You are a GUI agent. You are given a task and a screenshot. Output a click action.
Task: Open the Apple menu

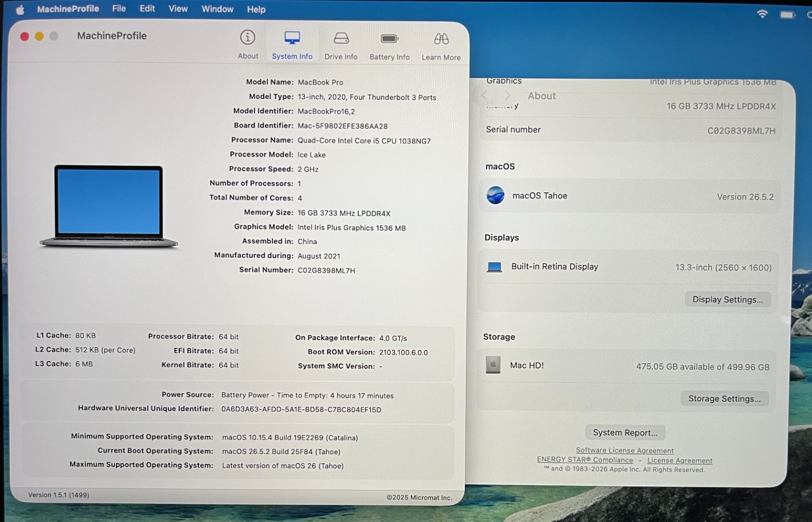tap(20, 10)
